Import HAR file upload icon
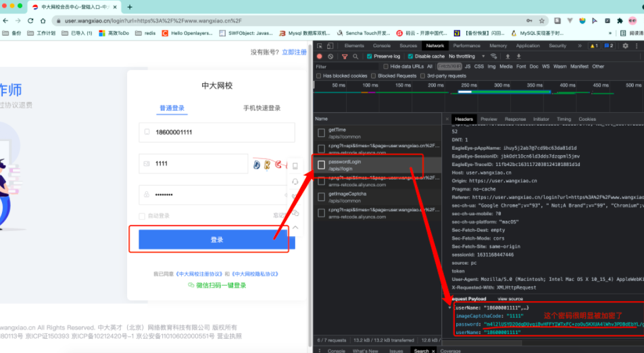 507,56
